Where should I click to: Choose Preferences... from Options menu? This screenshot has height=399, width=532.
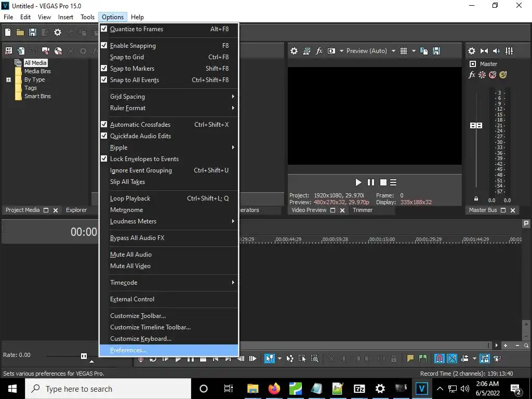click(x=169, y=350)
